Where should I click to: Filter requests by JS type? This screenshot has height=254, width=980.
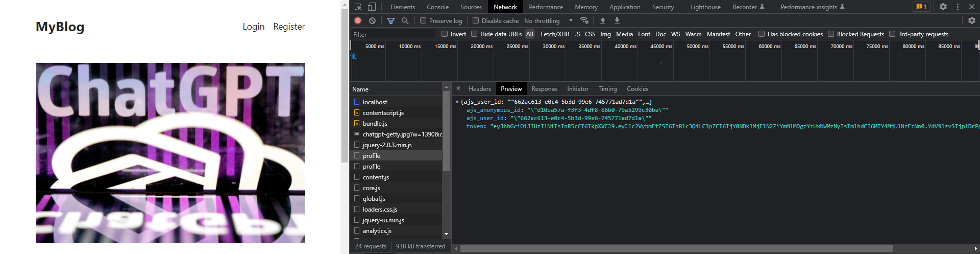click(x=577, y=34)
